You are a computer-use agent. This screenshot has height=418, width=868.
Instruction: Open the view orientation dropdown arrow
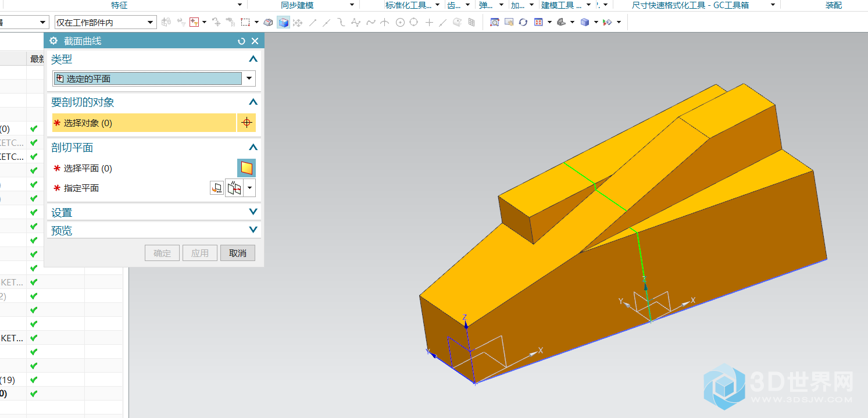[549, 23]
